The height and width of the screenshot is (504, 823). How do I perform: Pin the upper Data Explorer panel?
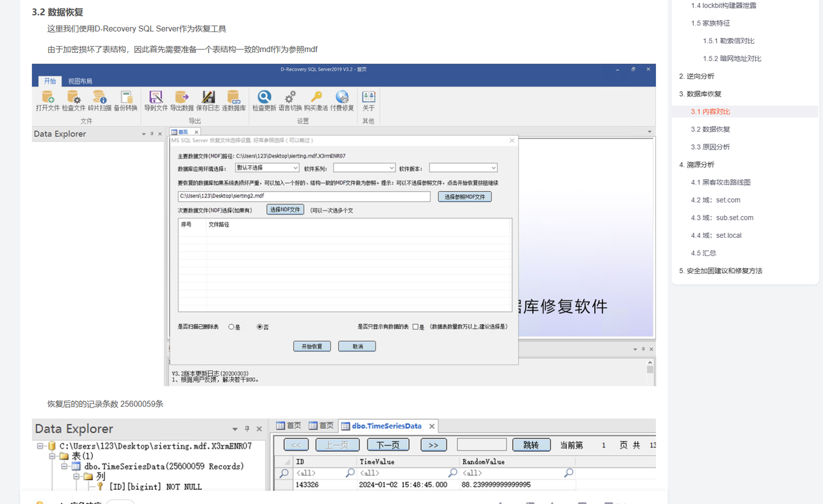(x=152, y=134)
